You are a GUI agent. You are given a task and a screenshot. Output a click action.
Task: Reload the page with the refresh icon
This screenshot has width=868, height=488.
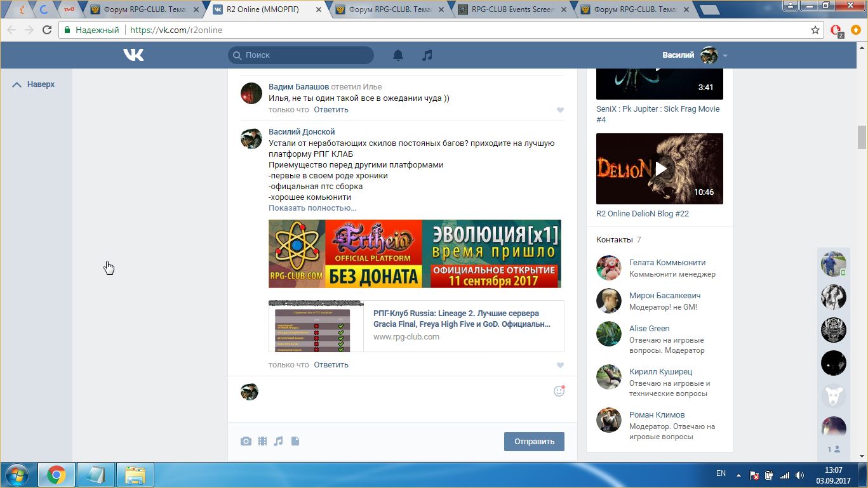tap(47, 30)
